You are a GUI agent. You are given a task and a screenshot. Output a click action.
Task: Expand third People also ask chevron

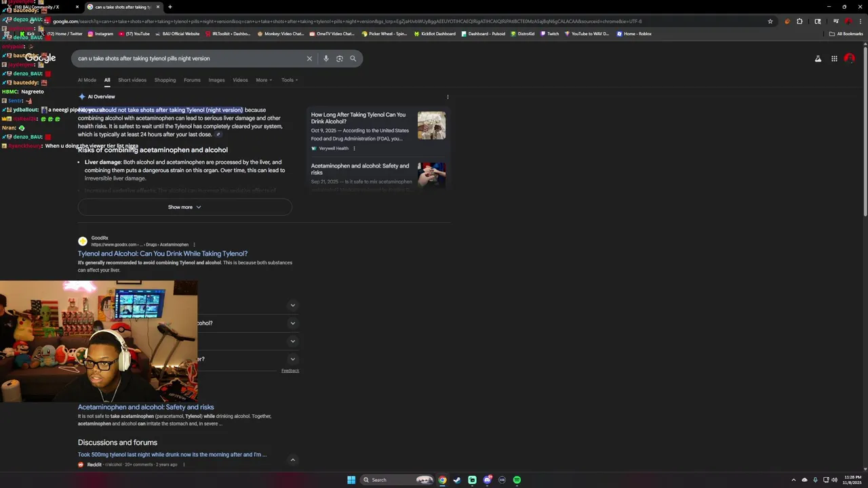(x=293, y=341)
